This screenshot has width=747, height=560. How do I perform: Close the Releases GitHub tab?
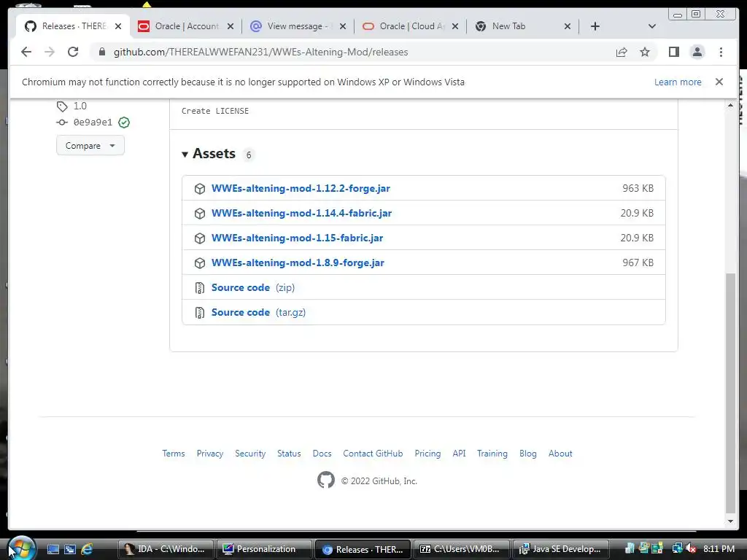tap(118, 26)
